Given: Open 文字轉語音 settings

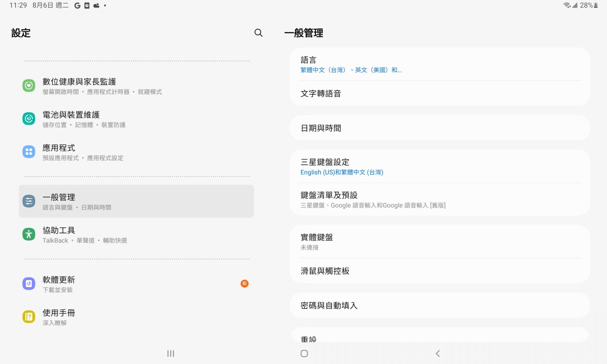Looking at the screenshot, I should (439, 94).
